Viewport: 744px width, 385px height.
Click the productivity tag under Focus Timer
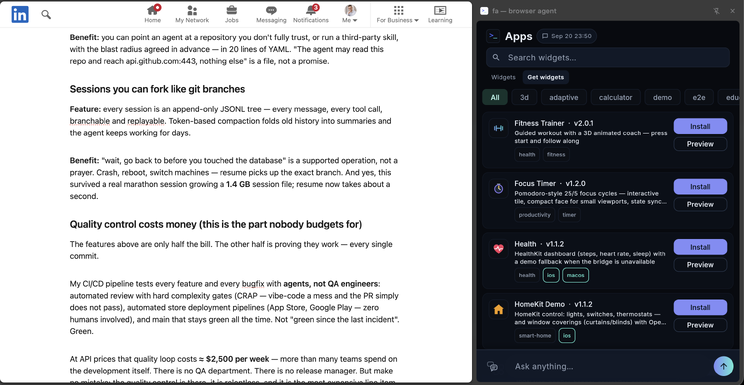[534, 215]
